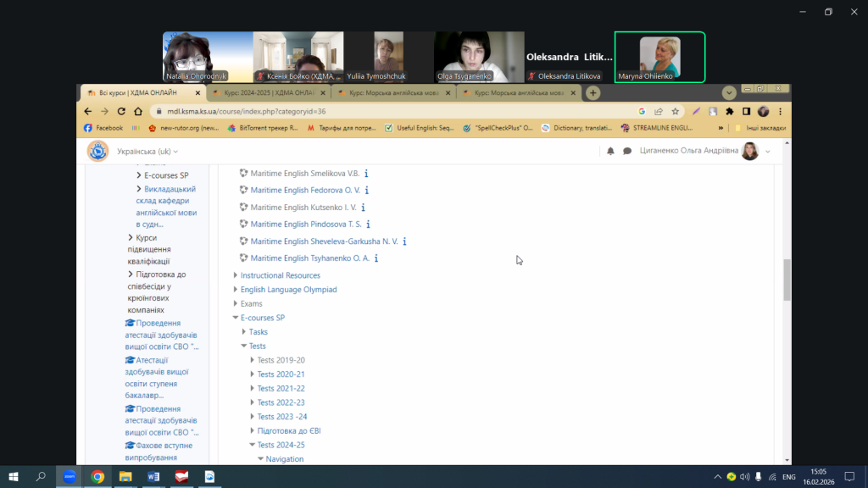Open the Maritime English Pindosova T. S. course
Screen dimensions: 868x488
pos(306,225)
